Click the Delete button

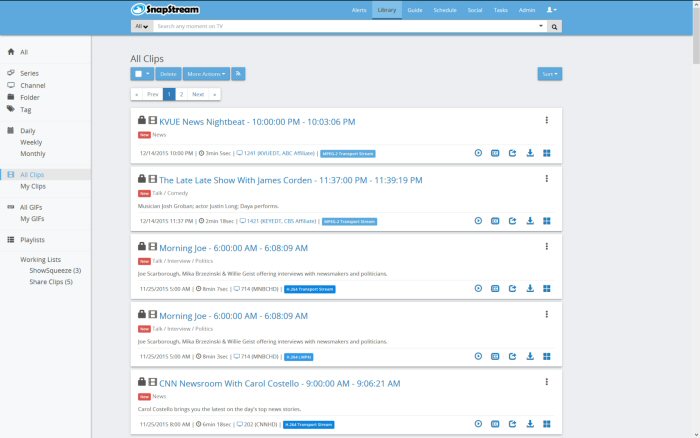coord(168,74)
